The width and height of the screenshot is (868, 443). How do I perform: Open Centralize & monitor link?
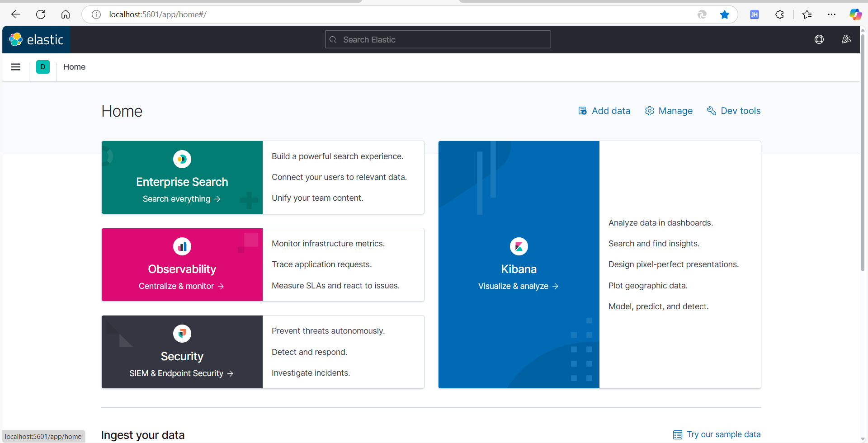(182, 286)
